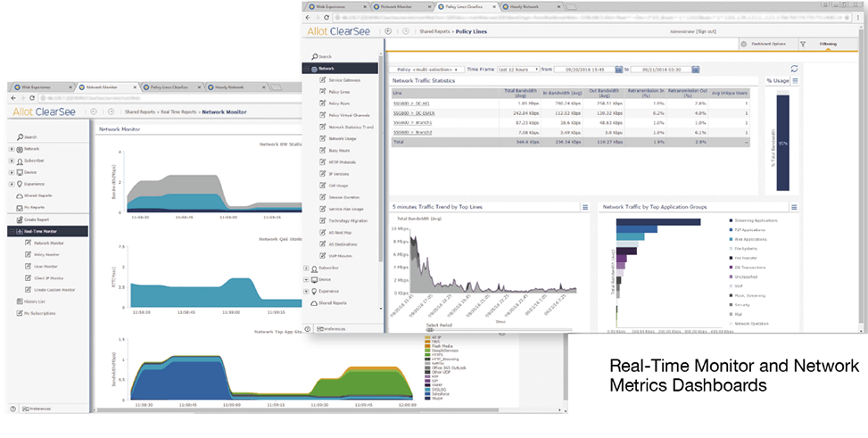Open Filtering tab
868x438 pixels.
(828, 44)
